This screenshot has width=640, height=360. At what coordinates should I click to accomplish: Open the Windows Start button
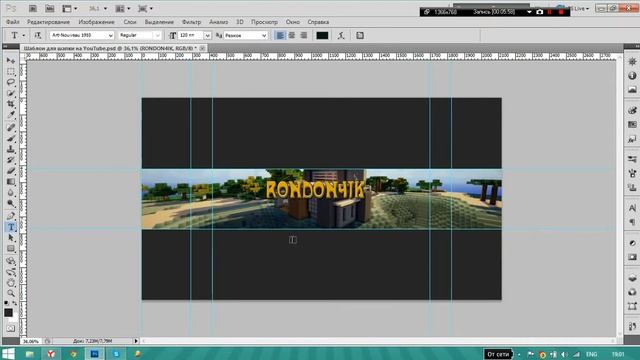tap(8, 353)
